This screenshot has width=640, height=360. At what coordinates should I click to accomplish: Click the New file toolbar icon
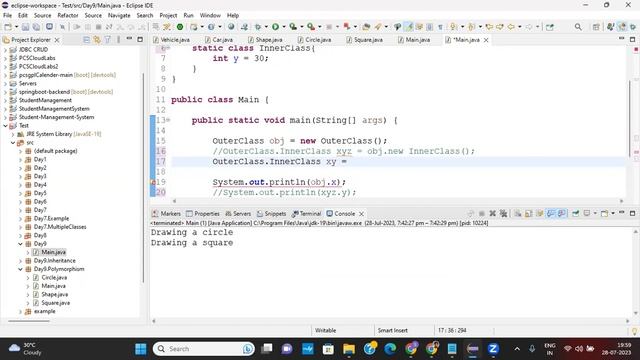tap(8, 27)
